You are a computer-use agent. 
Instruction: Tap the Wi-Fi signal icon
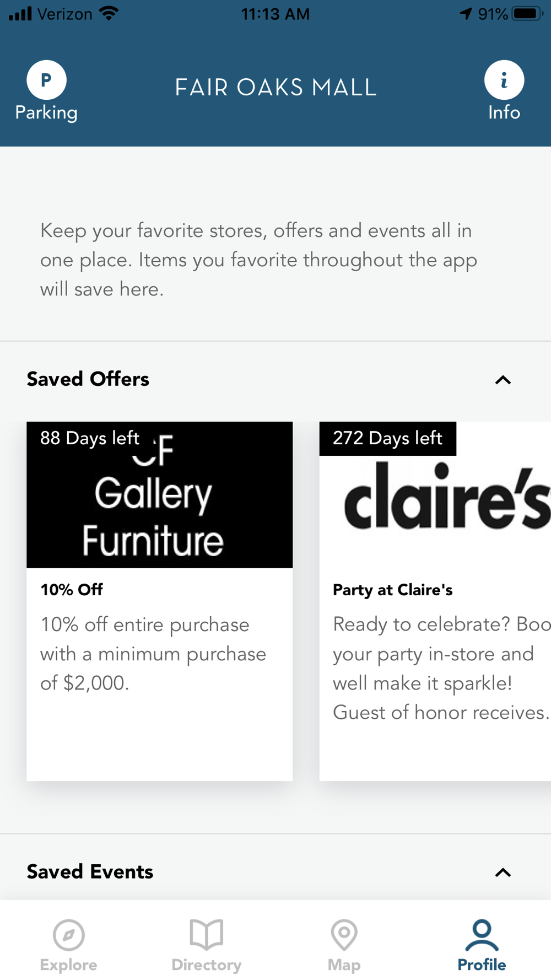[109, 14]
